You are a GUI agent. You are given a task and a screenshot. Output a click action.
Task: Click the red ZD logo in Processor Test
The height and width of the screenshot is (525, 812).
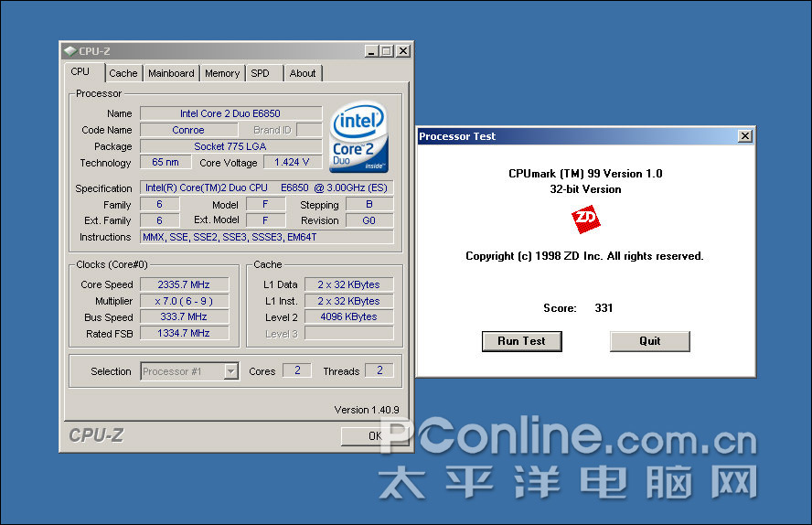click(586, 220)
